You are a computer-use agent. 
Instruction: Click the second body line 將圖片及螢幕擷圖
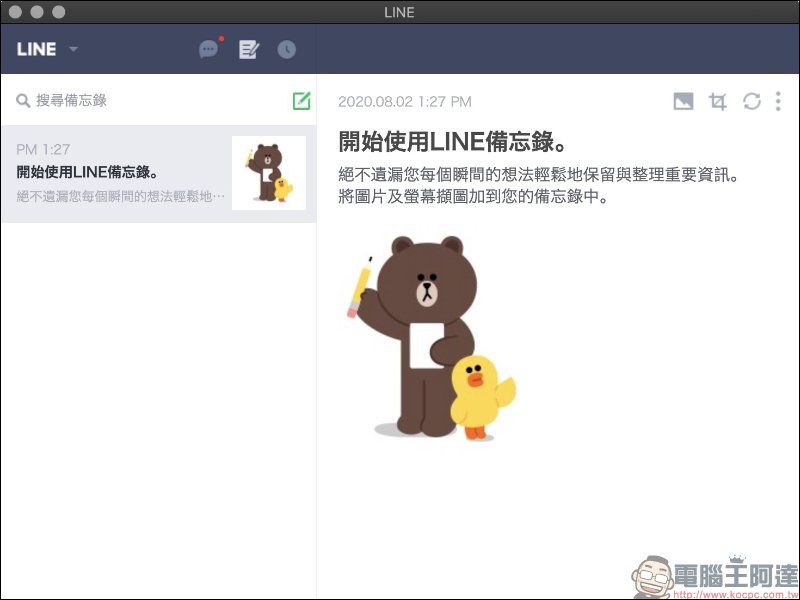473,196
